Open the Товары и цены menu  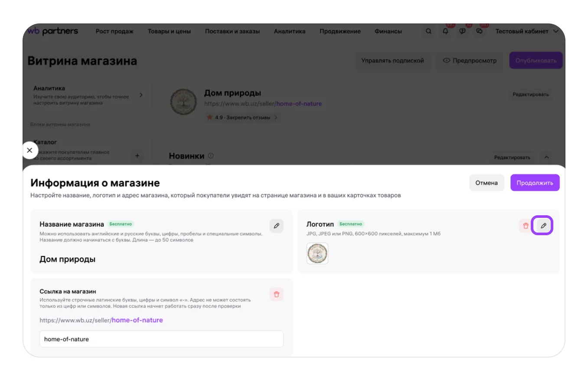[x=169, y=31]
